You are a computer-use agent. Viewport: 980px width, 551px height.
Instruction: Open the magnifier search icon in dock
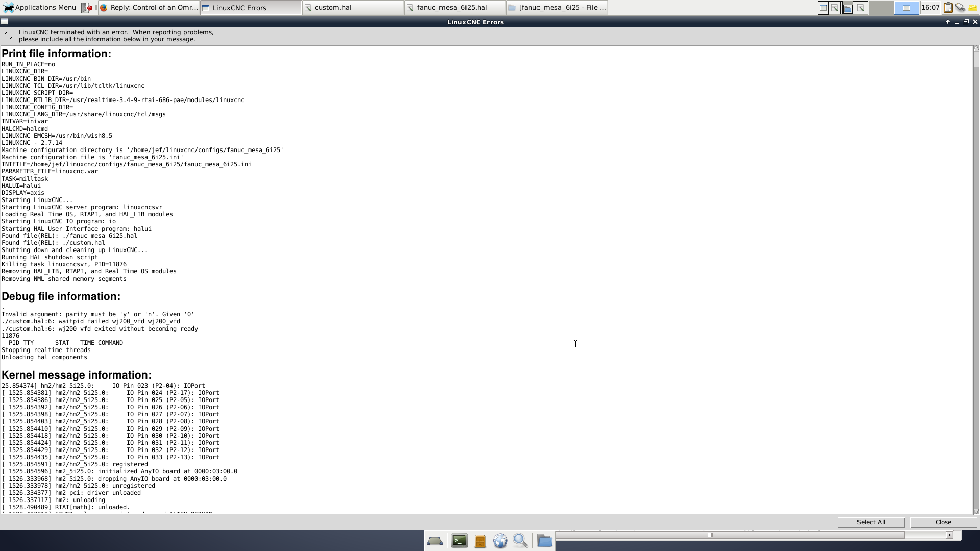pyautogui.click(x=521, y=541)
